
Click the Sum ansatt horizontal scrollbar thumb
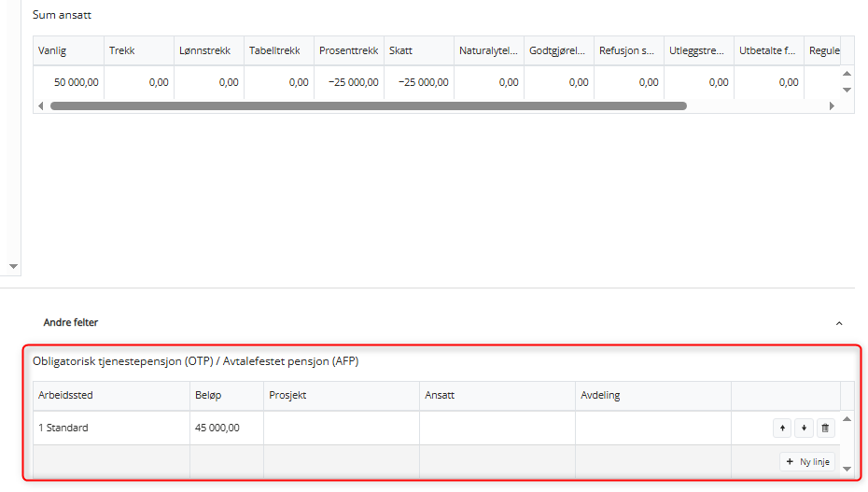[369, 105]
